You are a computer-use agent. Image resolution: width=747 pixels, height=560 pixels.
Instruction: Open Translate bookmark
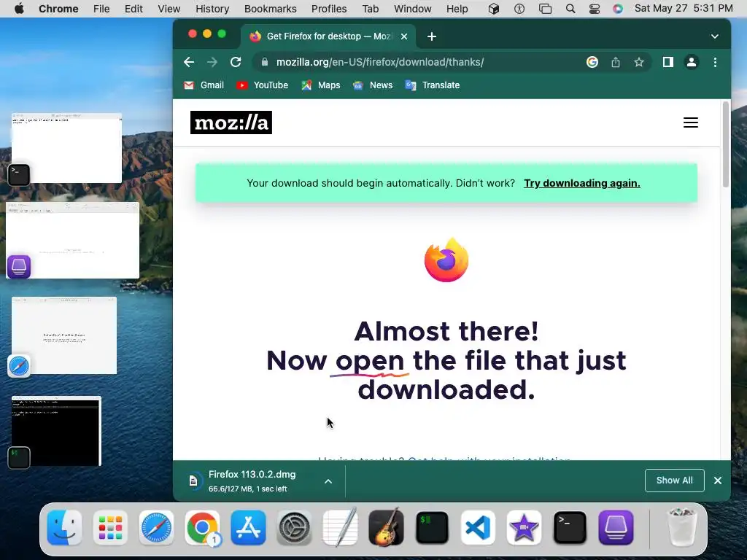click(433, 85)
